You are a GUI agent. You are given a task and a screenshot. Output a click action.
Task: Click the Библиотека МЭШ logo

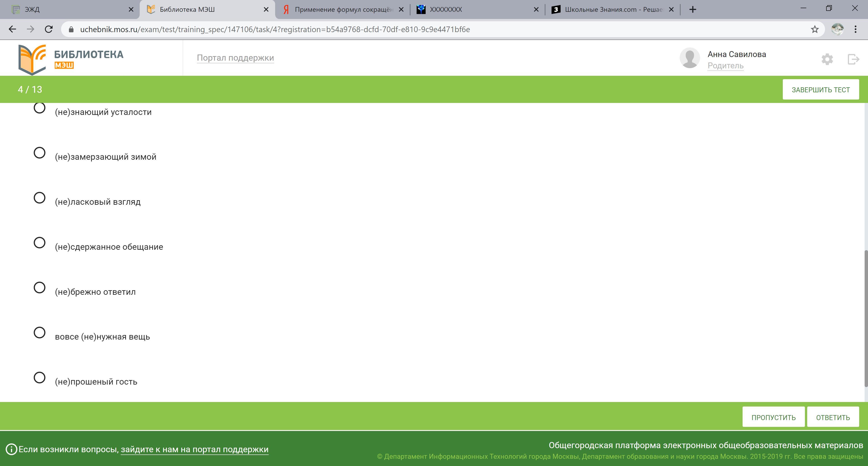point(71,59)
